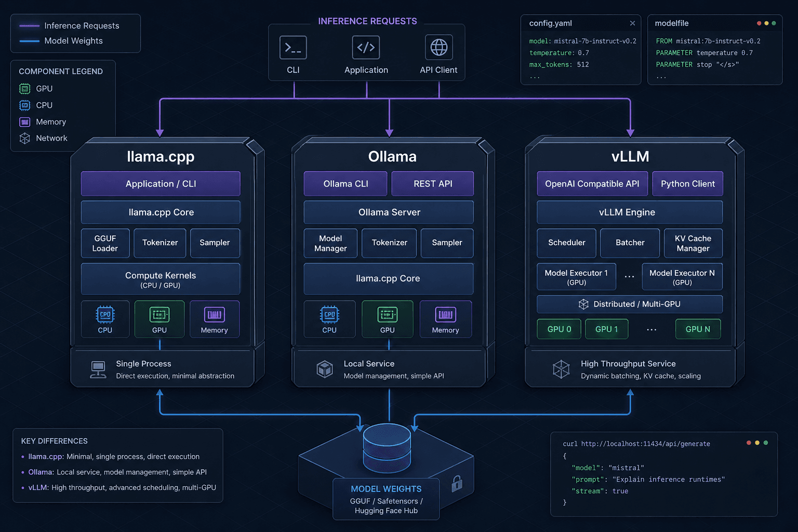The width and height of the screenshot is (798, 532).
Task: Select the Scheduler block in vLLM
Action: click(x=566, y=243)
